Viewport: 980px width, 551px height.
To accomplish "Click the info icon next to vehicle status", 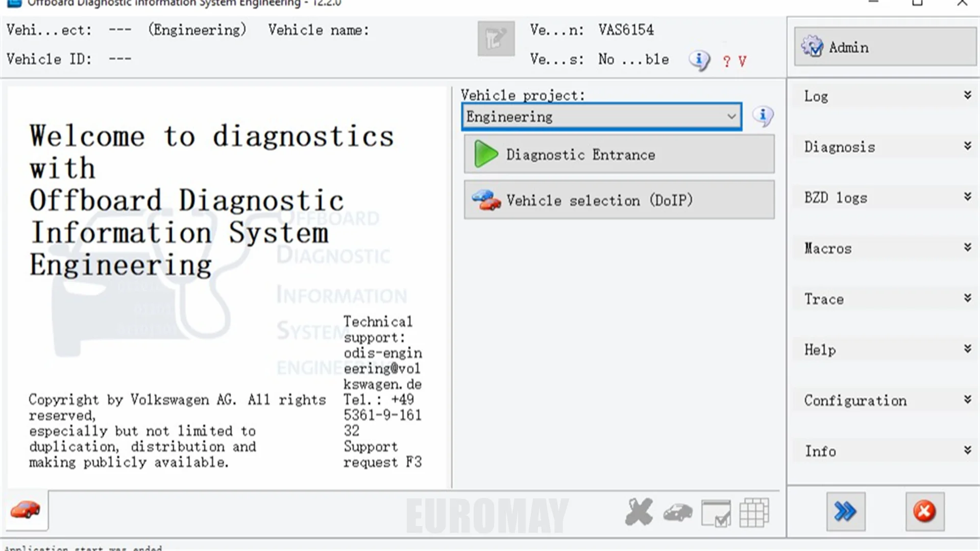I will coord(699,60).
